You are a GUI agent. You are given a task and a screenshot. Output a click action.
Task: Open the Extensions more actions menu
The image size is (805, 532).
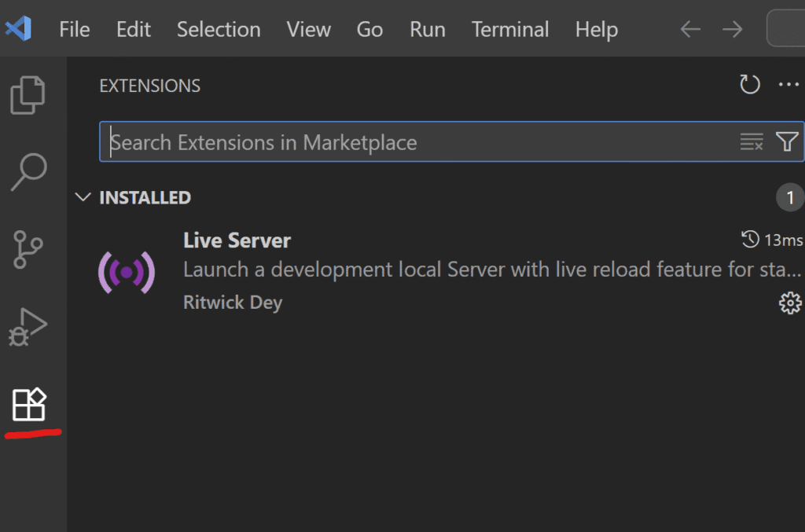coord(788,85)
